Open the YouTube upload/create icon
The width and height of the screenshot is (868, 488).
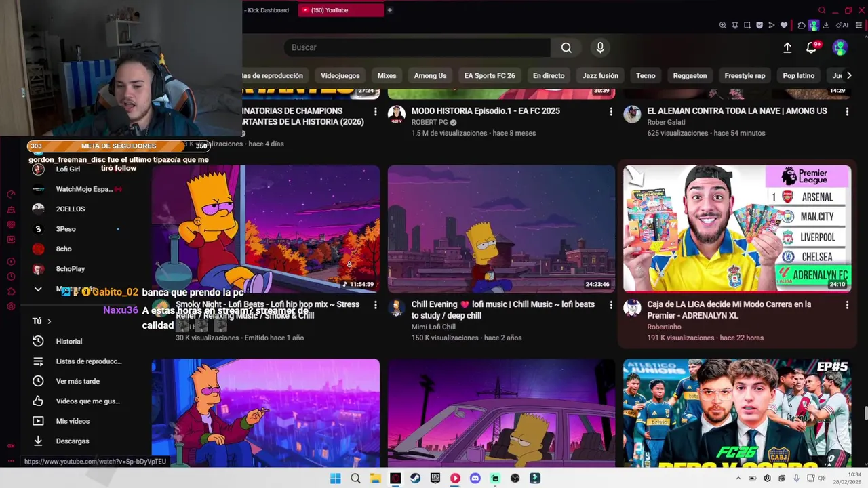coord(787,47)
